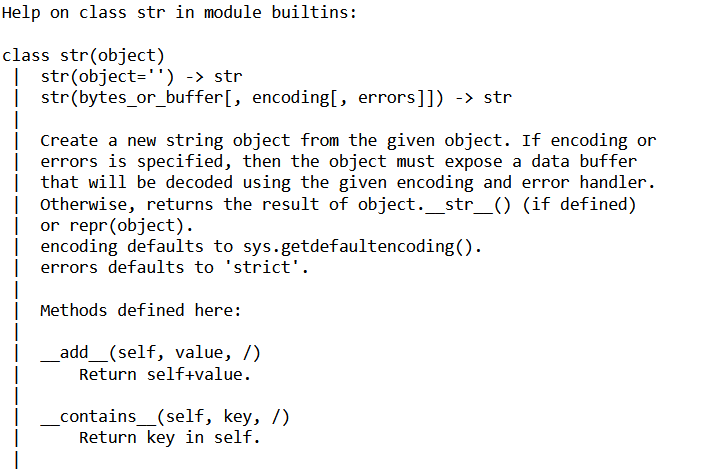
Task: Click the 'Methods defined here:' heading
Action: [141, 310]
